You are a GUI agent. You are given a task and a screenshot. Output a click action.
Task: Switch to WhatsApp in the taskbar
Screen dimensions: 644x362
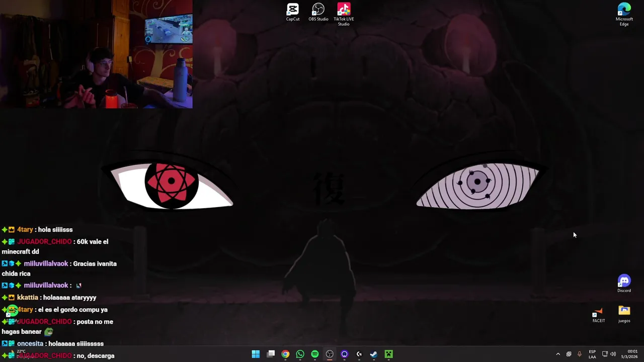[300, 354]
